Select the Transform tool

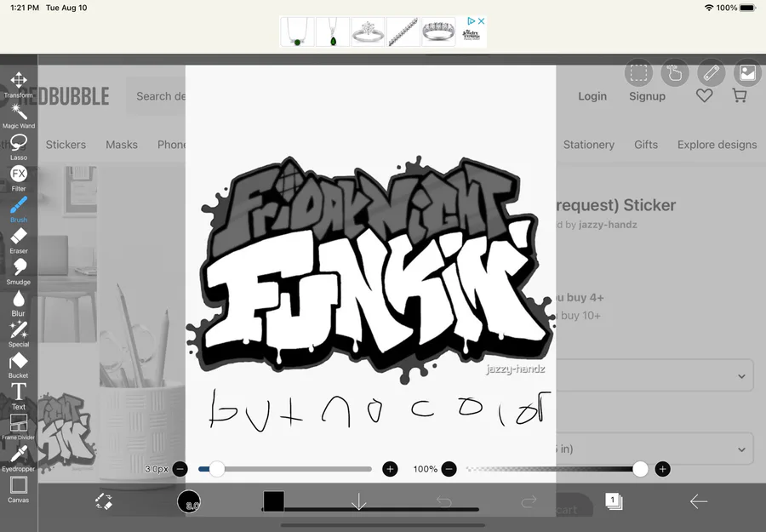pos(19,85)
